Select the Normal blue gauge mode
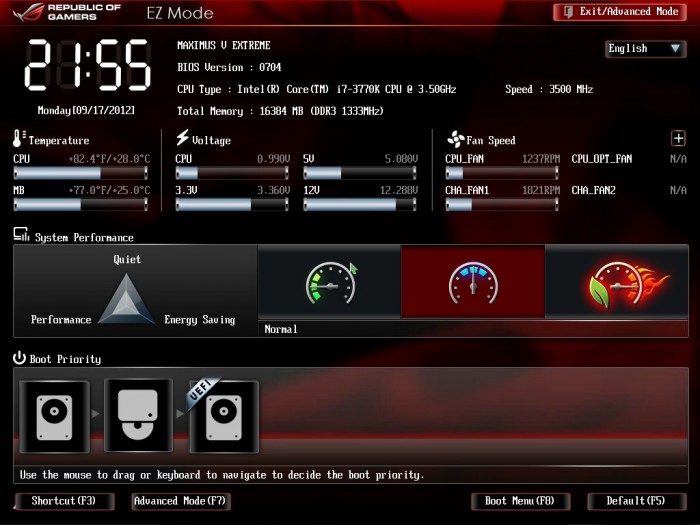The image size is (700, 525). (473, 282)
